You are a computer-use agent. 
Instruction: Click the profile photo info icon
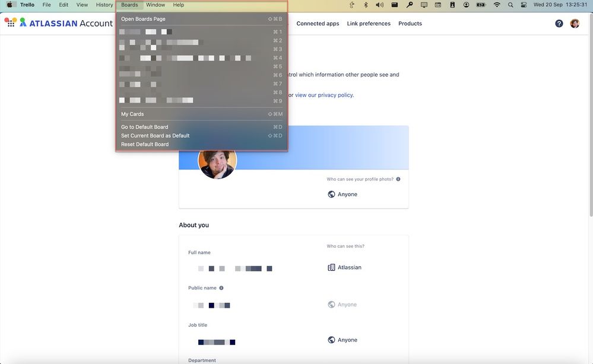tap(398, 179)
